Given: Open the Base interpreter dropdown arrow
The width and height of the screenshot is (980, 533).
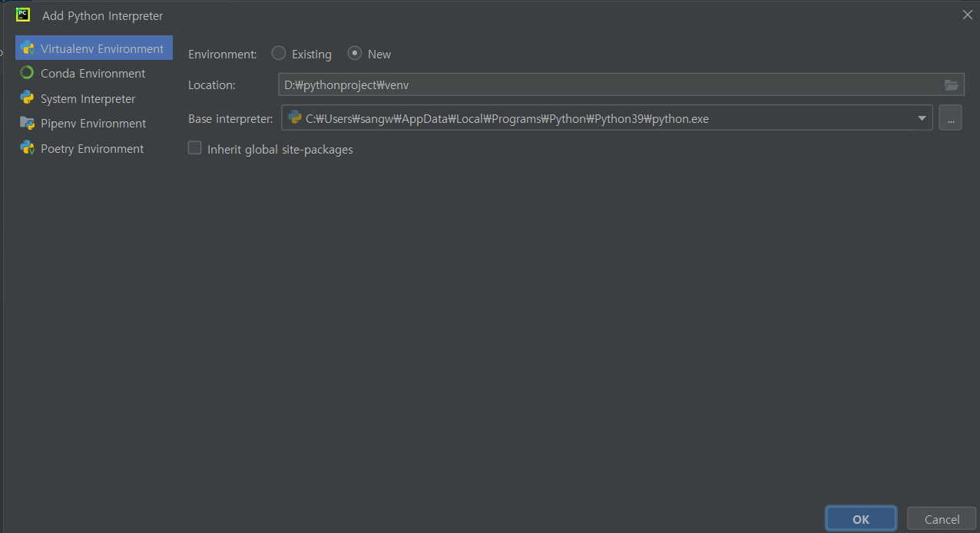Looking at the screenshot, I should [922, 118].
